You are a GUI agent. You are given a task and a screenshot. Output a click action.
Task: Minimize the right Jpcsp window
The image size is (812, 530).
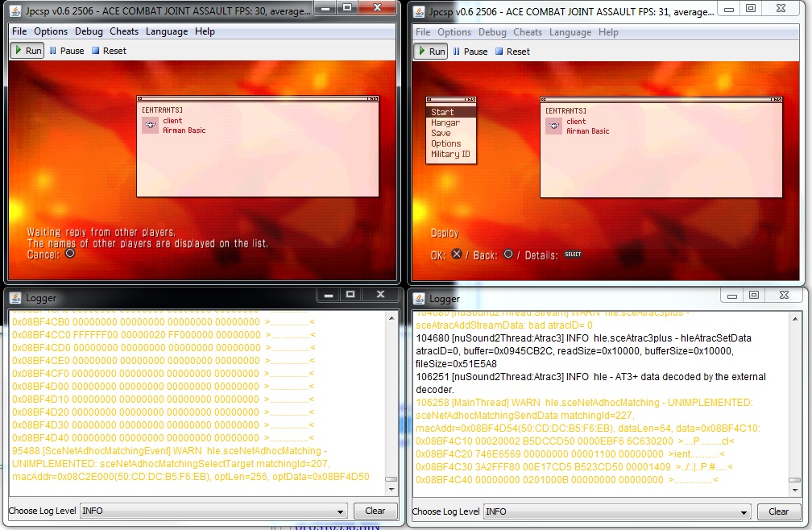pos(728,9)
